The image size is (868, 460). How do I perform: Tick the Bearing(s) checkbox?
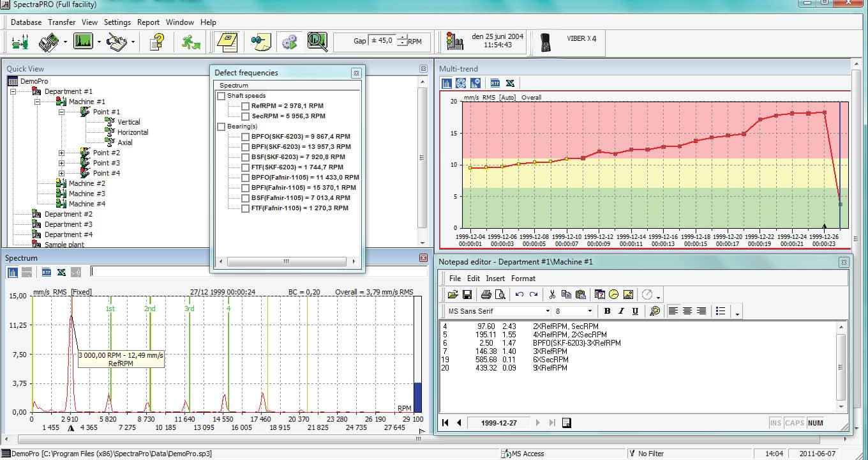coord(221,126)
